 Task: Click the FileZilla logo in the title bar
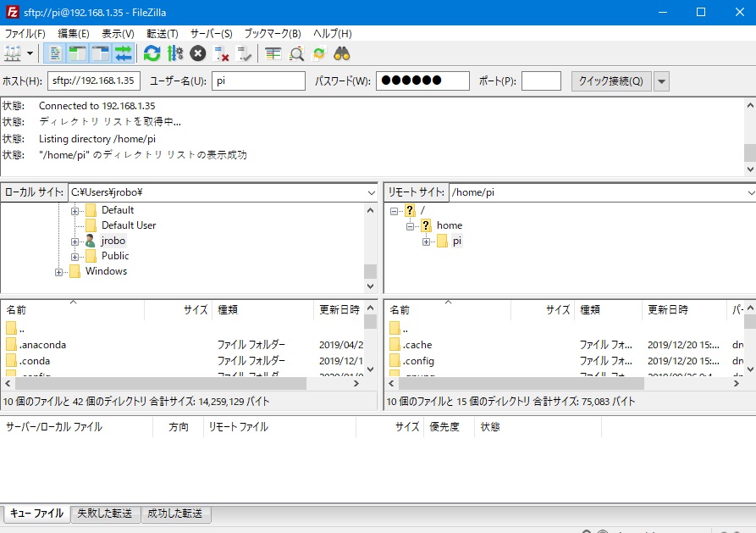point(13,12)
